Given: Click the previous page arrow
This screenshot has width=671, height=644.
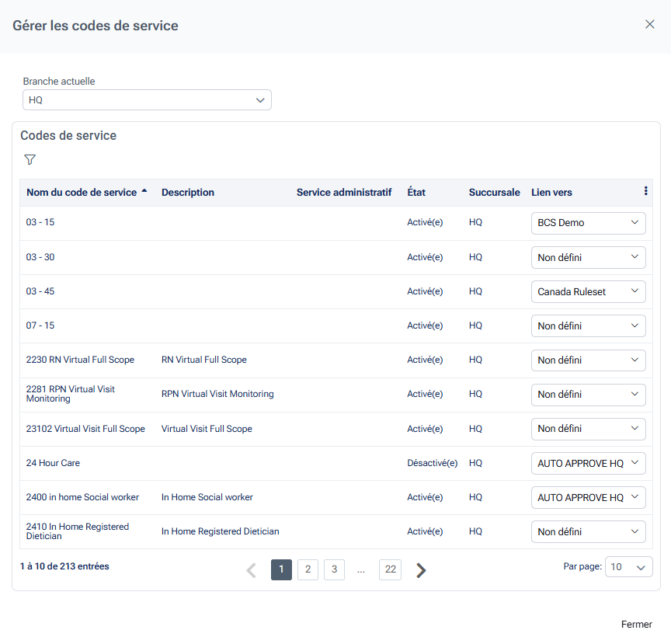Looking at the screenshot, I should [x=251, y=570].
